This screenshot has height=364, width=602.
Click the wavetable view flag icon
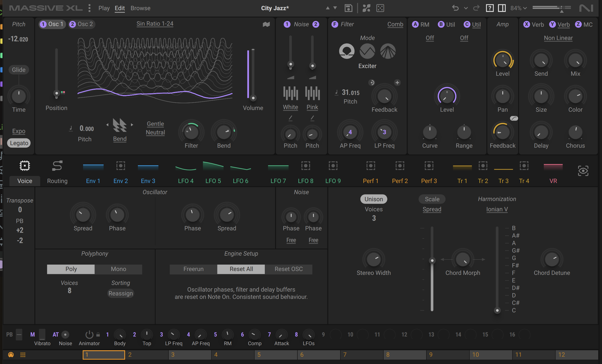coord(266,24)
